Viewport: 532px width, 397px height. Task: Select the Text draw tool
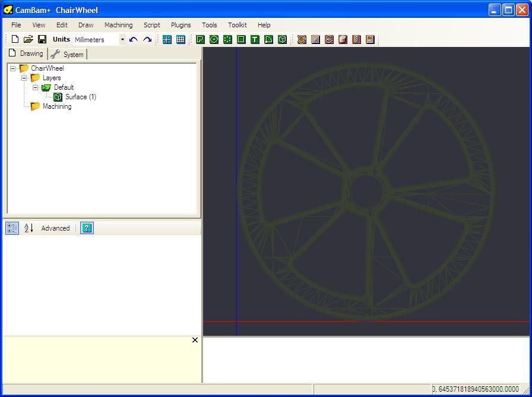[255, 39]
